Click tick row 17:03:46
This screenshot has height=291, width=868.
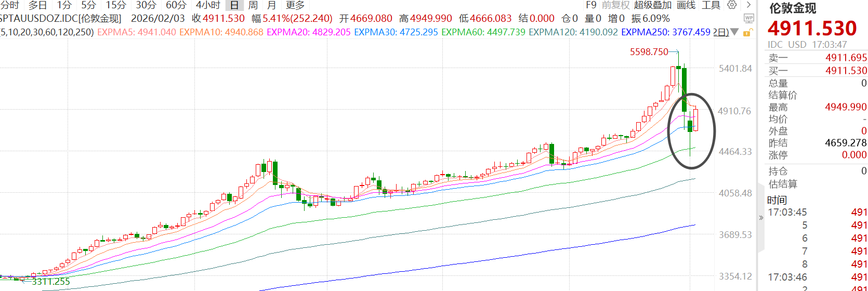[x=818, y=277]
